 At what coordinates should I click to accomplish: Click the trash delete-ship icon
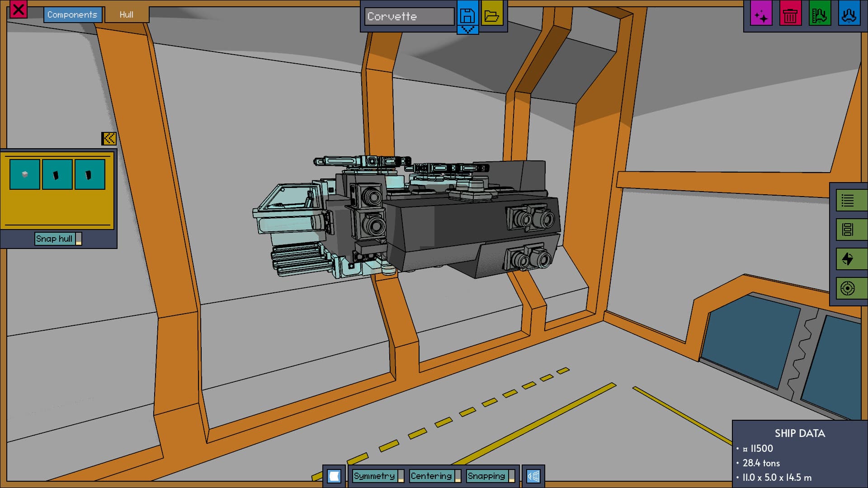[x=790, y=14]
